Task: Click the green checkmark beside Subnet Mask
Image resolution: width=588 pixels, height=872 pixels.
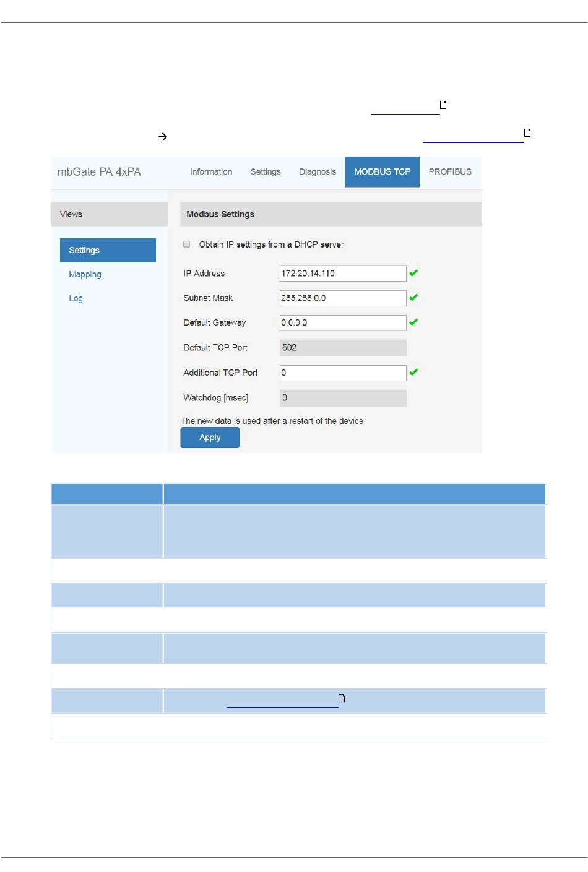Action: tap(413, 298)
